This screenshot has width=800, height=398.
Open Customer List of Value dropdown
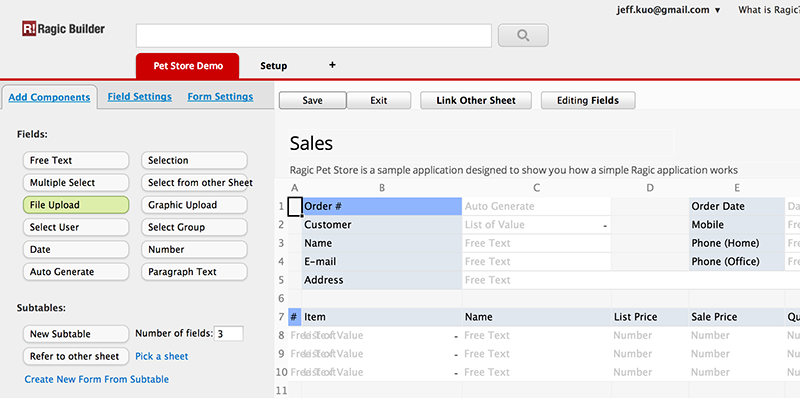(605, 225)
